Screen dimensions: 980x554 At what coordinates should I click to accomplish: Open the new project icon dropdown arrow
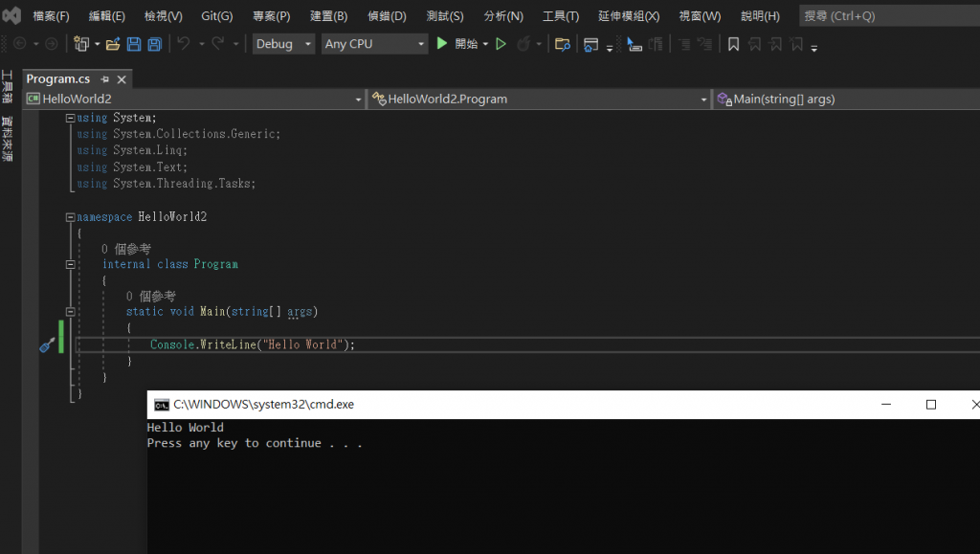pos(98,44)
